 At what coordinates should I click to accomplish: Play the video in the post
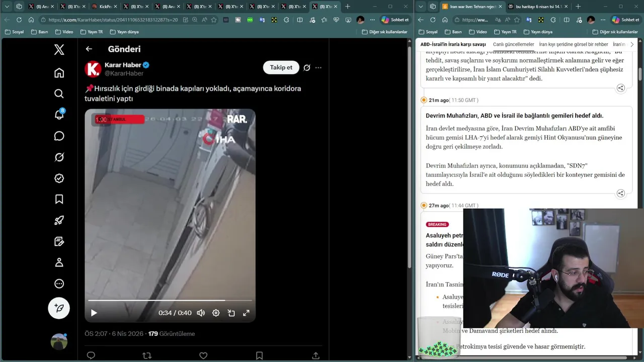(x=94, y=313)
